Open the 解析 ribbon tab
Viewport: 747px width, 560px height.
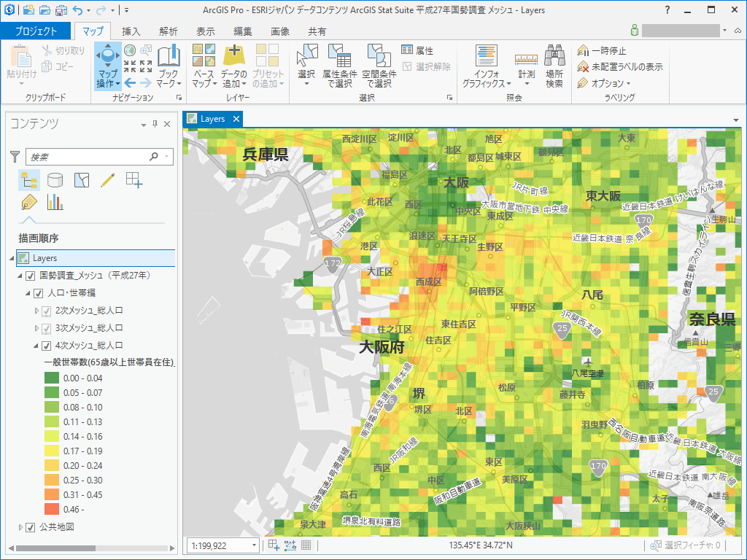pos(169,31)
